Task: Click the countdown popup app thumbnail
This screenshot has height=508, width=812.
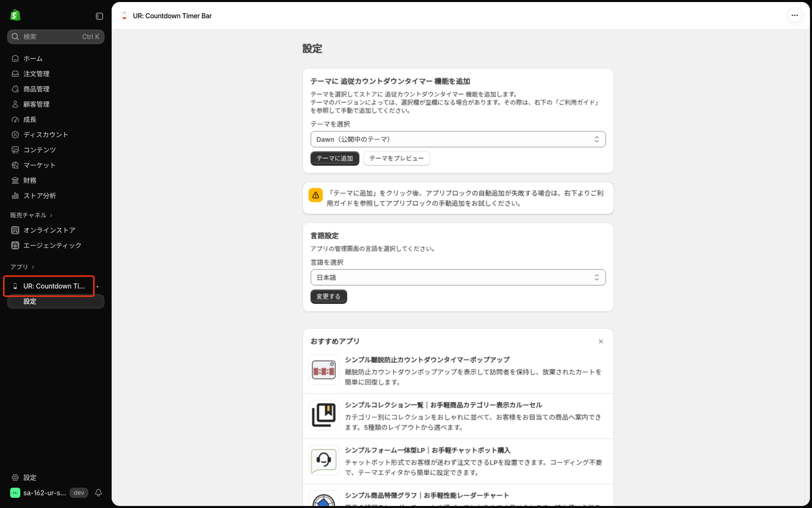Action: [x=324, y=370]
